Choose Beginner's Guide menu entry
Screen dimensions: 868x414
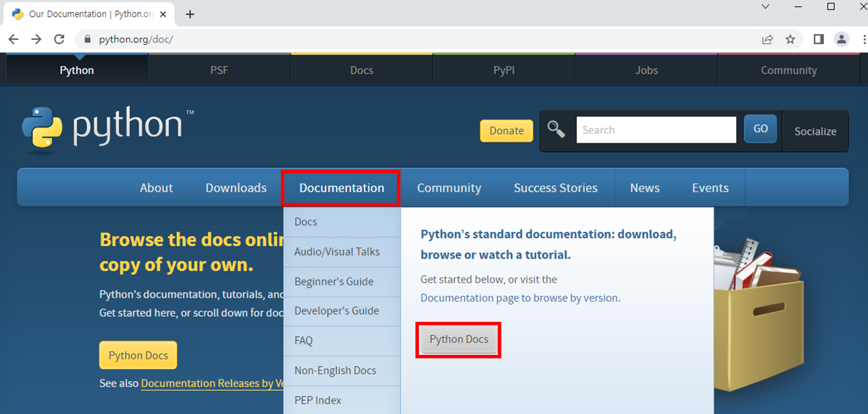(342, 282)
